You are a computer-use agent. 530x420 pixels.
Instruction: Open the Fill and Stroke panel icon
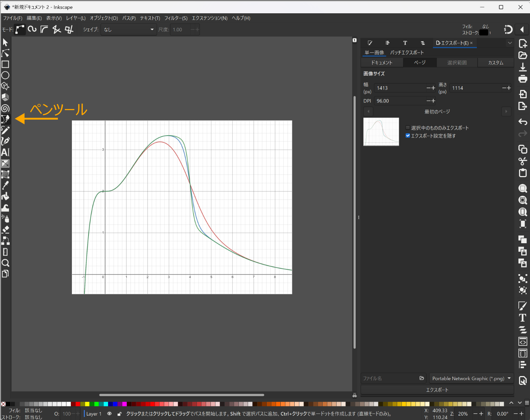370,43
